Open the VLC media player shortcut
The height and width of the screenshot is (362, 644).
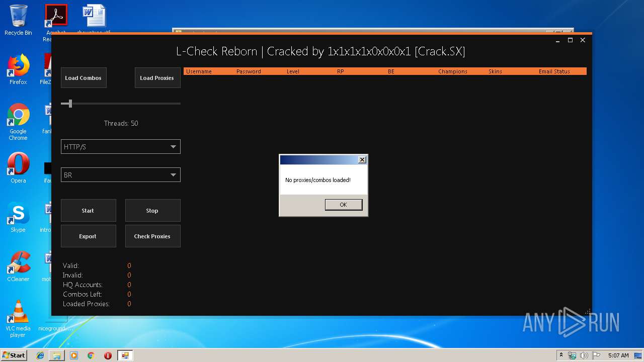coord(18,319)
